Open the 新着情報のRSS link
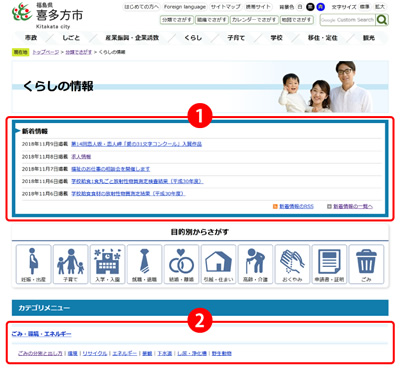Image resolution: width=400 pixels, height=370 pixels. [x=296, y=207]
